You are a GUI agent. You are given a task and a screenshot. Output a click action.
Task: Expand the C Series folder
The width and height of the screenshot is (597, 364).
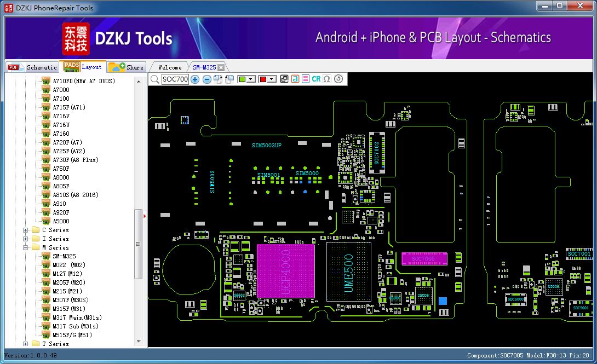pyautogui.click(x=26, y=230)
